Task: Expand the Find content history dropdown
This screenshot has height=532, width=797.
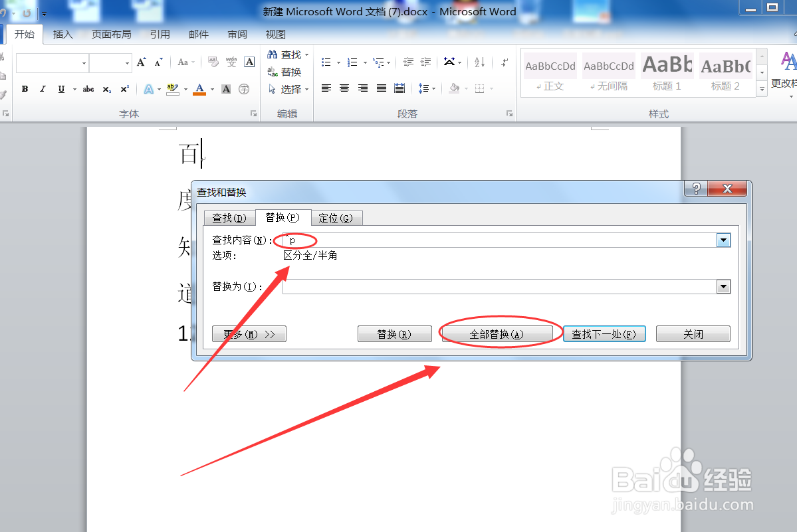Action: pyautogui.click(x=723, y=240)
